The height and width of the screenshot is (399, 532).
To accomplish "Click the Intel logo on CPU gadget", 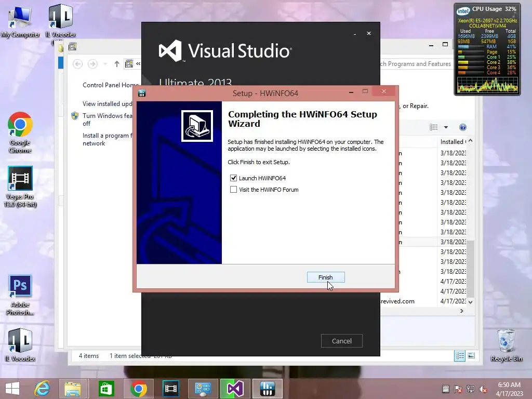I will point(463,11).
